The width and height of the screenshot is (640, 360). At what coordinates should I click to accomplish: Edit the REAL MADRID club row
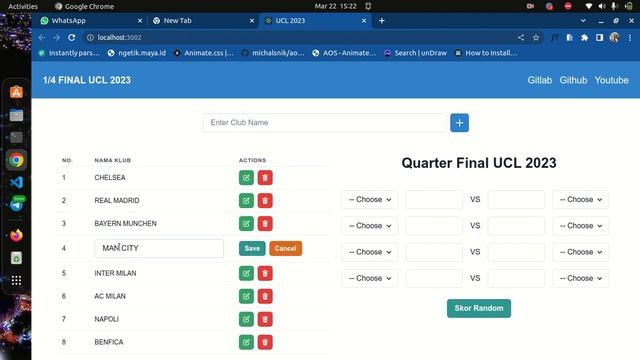click(x=246, y=200)
